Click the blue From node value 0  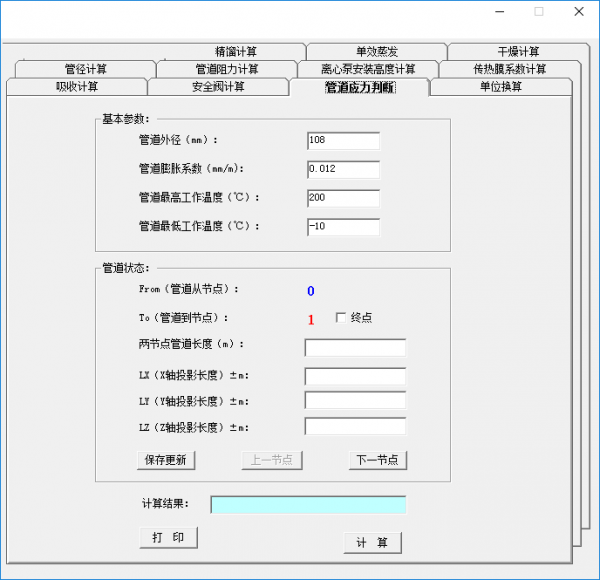pos(311,291)
